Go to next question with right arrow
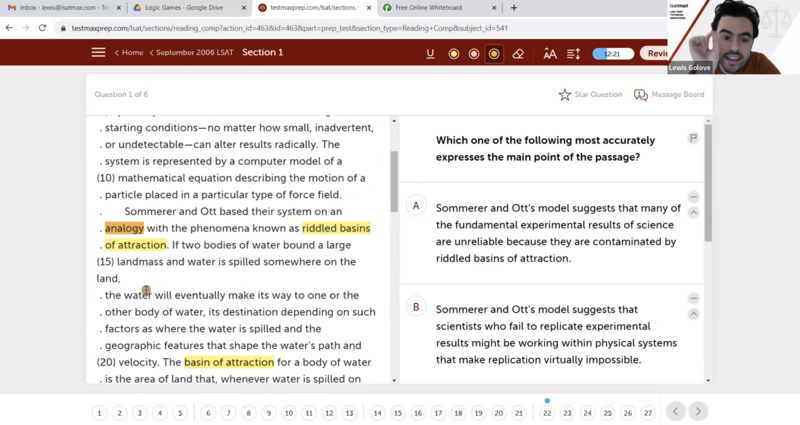Image resolution: width=800 pixels, height=425 pixels. click(698, 411)
